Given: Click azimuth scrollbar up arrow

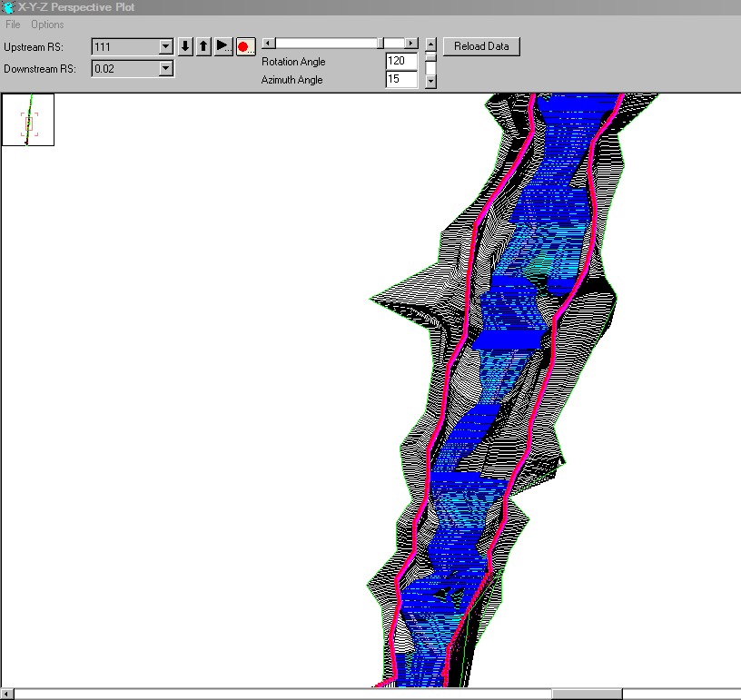Looking at the screenshot, I should (x=430, y=44).
